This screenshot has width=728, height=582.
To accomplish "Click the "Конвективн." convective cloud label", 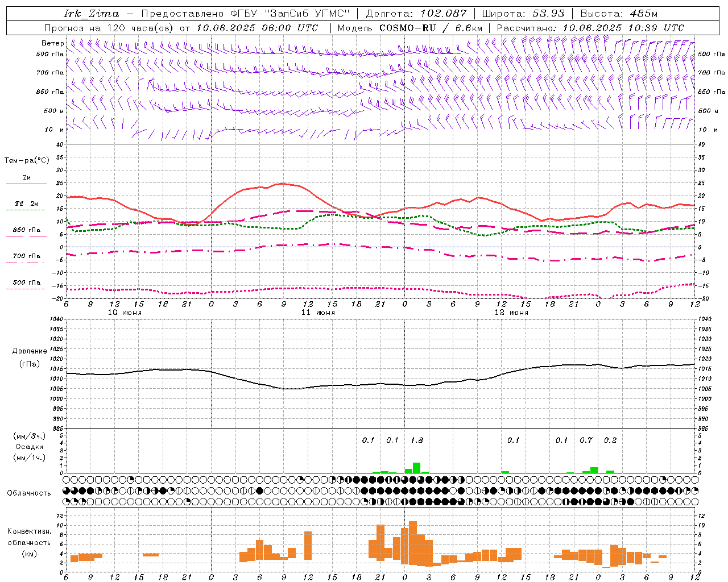I will tap(29, 531).
